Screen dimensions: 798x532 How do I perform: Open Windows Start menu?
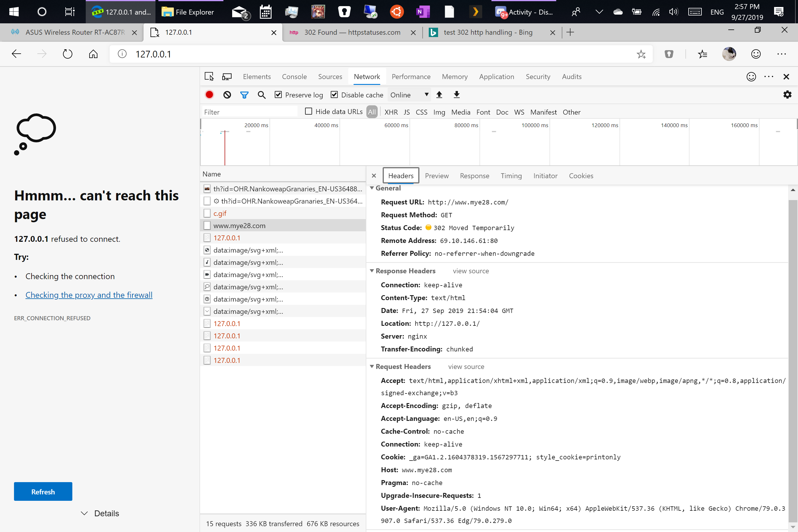(14, 12)
